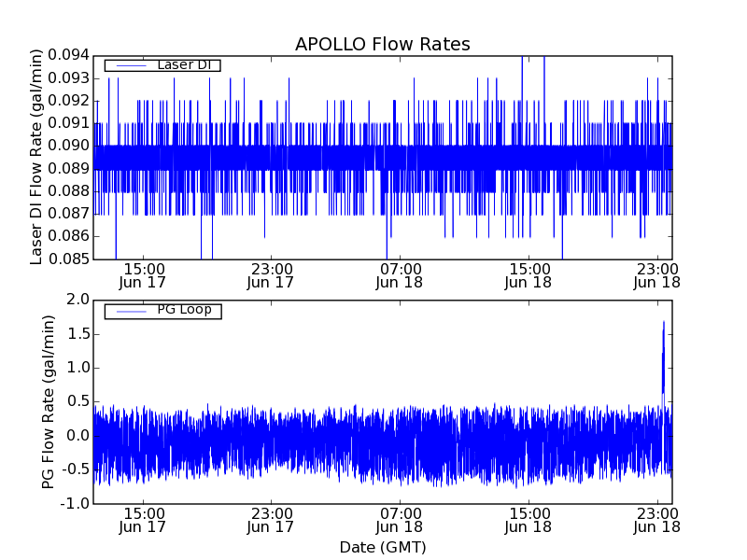Click 15:00 Jun 17 tick under Laser DI plot
The image size is (747, 560).
pyautogui.click(x=143, y=274)
